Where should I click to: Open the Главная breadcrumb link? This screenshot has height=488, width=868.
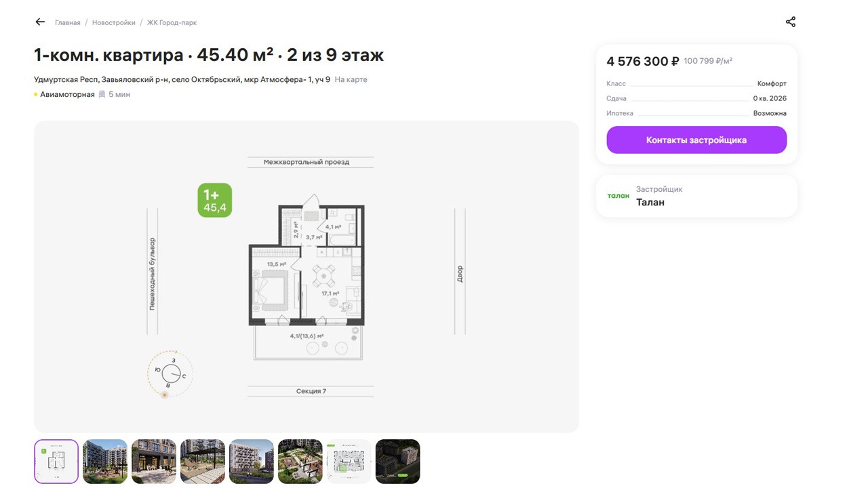click(x=68, y=23)
